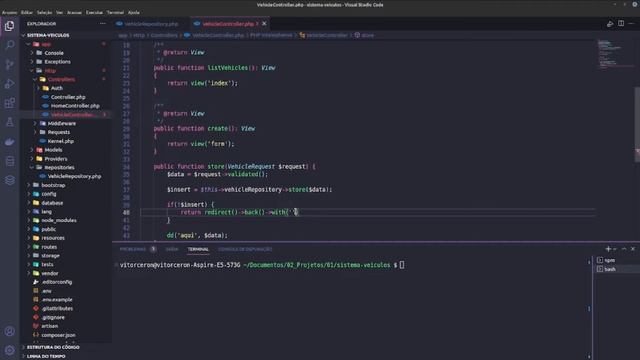Image resolution: width=640 pixels, height=360 pixels.
Task: Open the Ajuda menu
Action: click(133, 13)
